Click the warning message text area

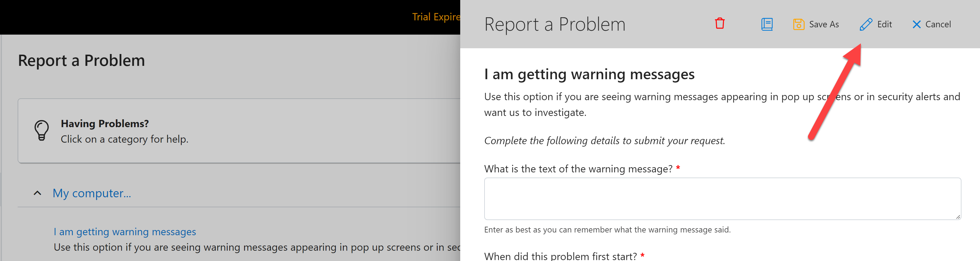coord(723,199)
